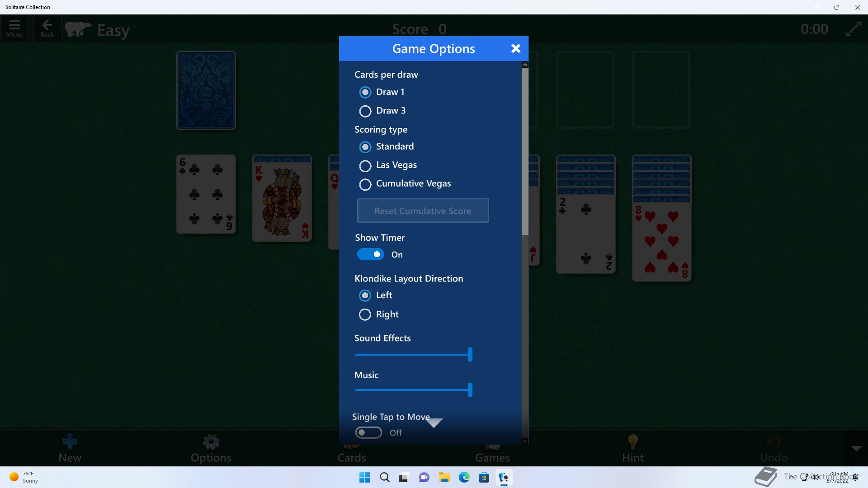Viewport: 868px width, 488px height.
Task: Set Klondike layout direction to Right
Action: (365, 314)
